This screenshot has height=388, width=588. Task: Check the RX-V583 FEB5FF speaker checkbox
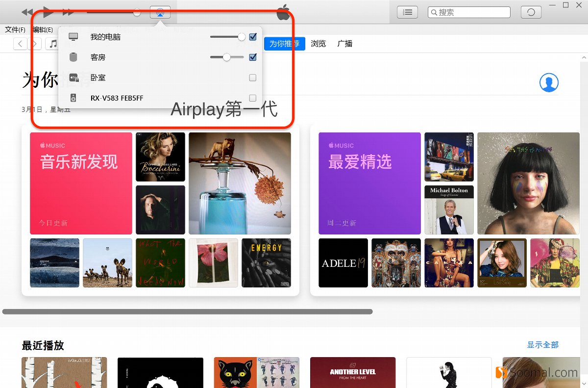(253, 98)
